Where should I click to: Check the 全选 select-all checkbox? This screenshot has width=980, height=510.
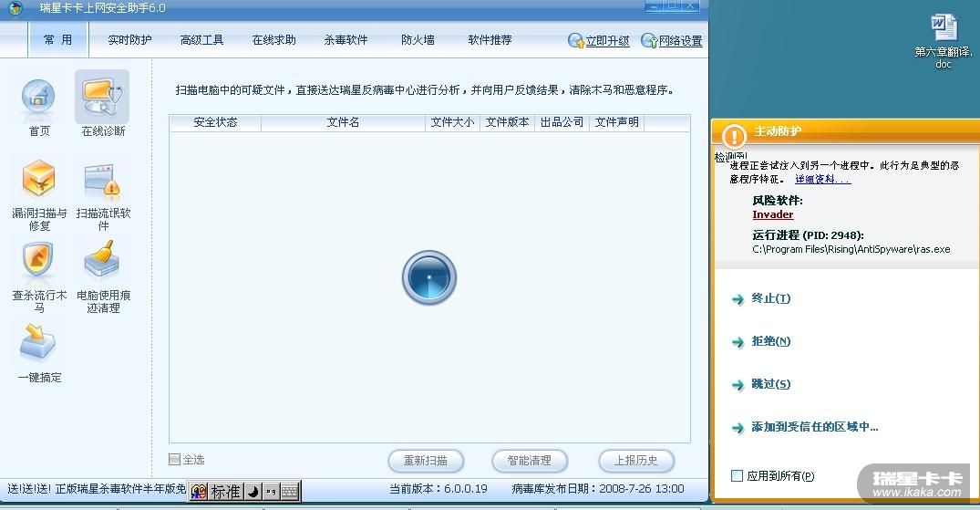coord(174,459)
